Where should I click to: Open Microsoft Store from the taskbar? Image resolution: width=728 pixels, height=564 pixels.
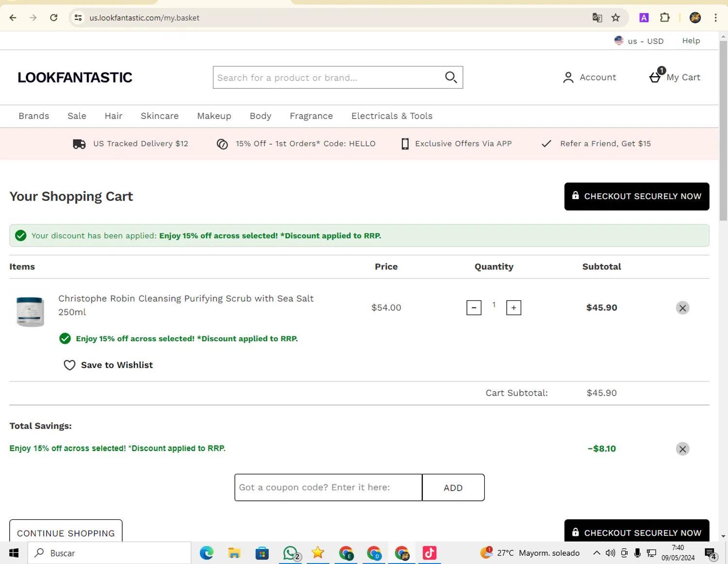pos(262,553)
